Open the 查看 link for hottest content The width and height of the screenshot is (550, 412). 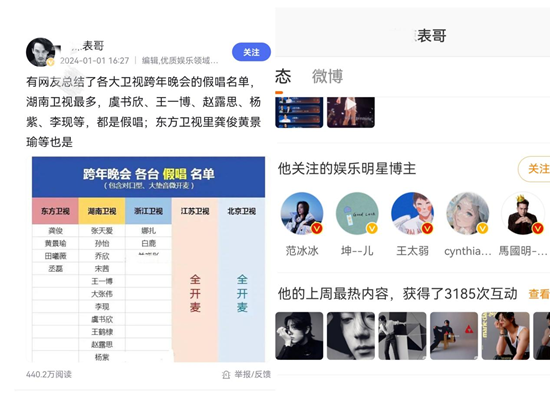539,294
